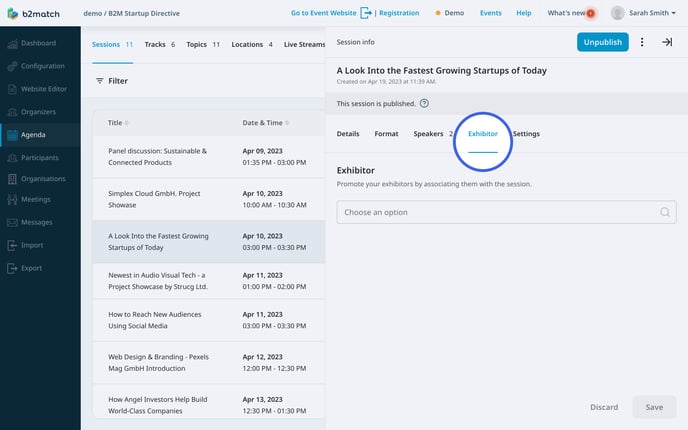The width and height of the screenshot is (688, 430).
Task: Open the Registration link
Action: [x=399, y=13]
